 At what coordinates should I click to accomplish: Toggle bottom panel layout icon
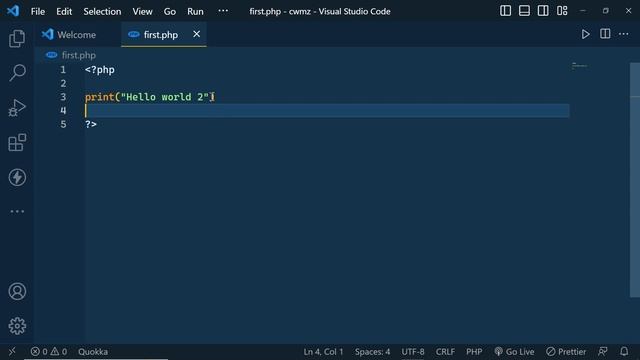[524, 11]
